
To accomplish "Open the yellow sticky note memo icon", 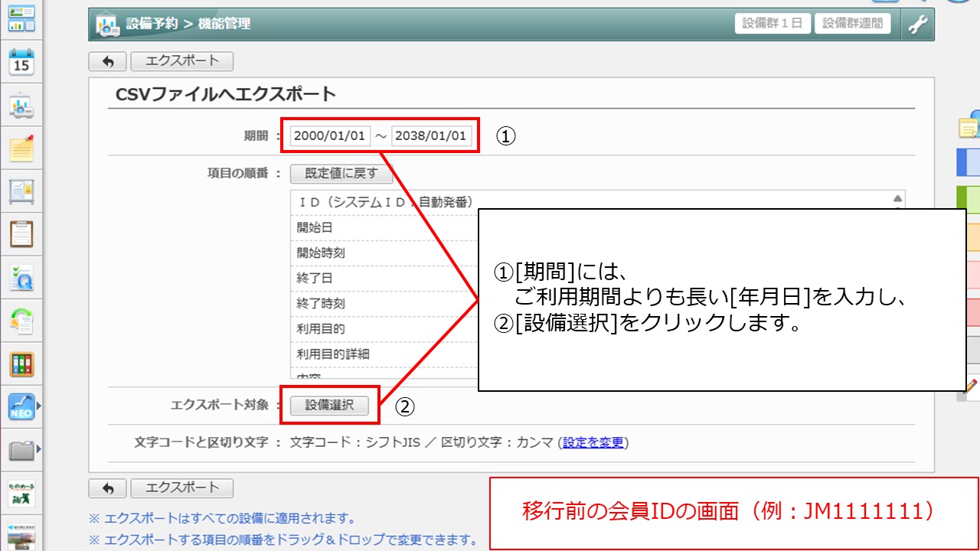I will point(21,148).
